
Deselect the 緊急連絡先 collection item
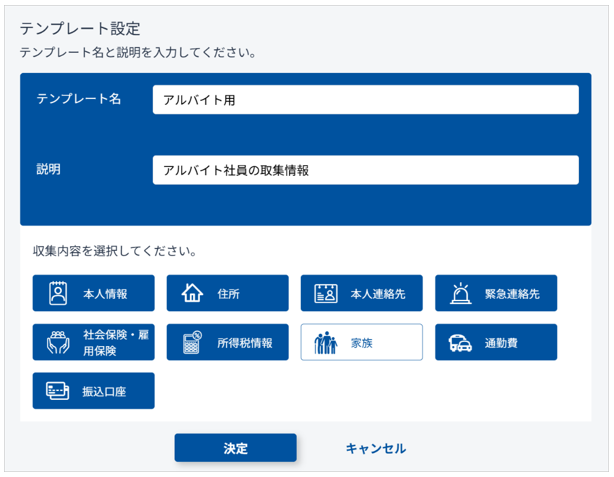495,294
